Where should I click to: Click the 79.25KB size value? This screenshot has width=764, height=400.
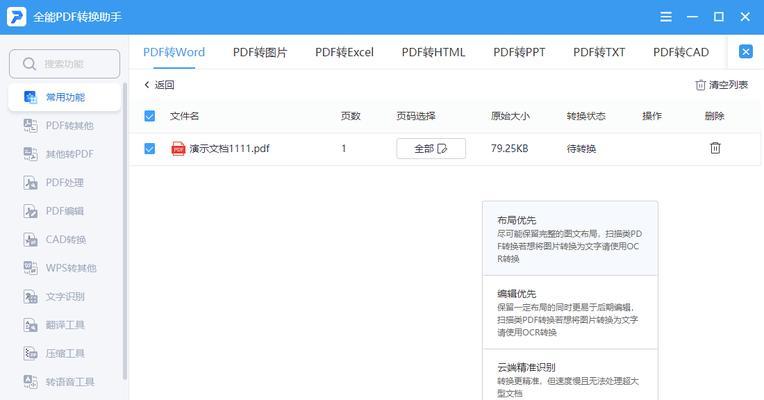coord(509,149)
